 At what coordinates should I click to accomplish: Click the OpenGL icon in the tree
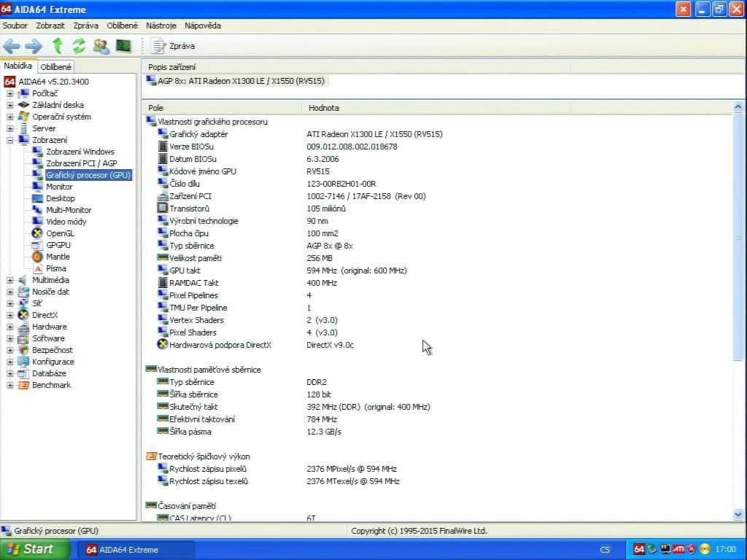[37, 233]
